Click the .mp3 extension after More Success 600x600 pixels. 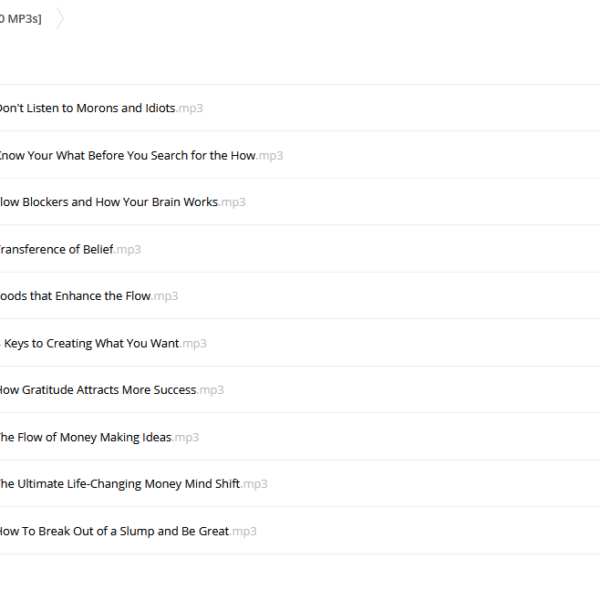pyautogui.click(x=210, y=390)
